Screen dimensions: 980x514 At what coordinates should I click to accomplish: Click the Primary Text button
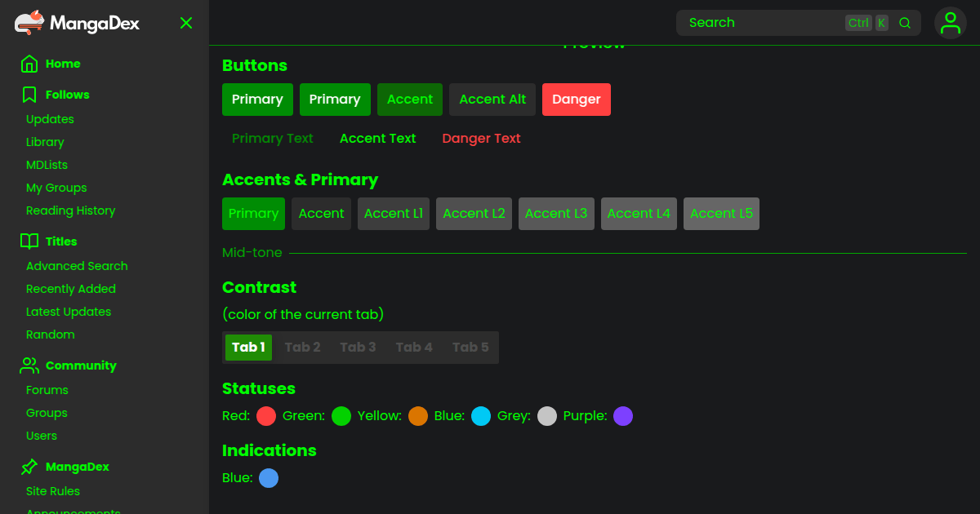tap(273, 139)
